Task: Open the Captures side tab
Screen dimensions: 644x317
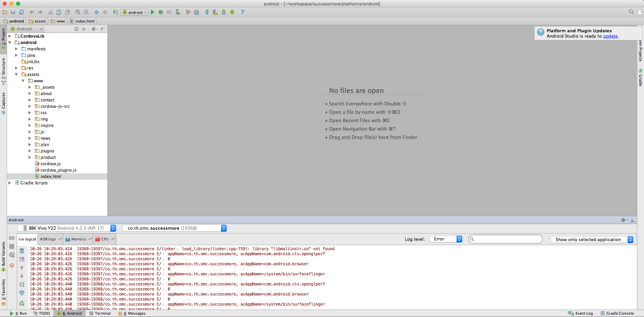Action: [3, 103]
